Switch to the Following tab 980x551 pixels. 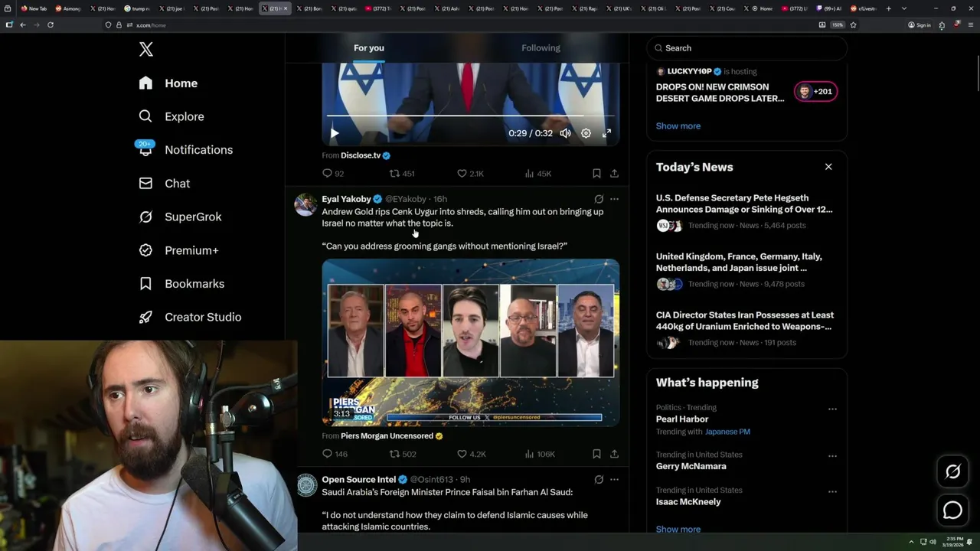coord(541,47)
